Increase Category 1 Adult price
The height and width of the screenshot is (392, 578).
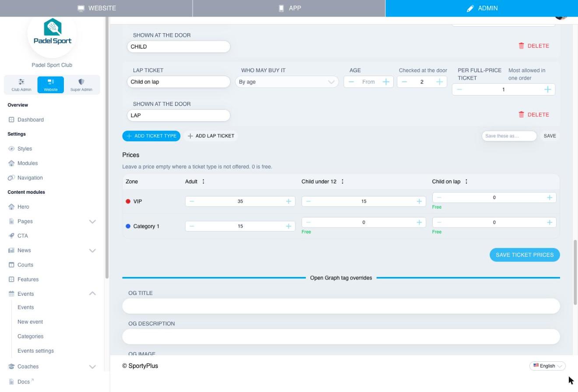pyautogui.click(x=288, y=226)
